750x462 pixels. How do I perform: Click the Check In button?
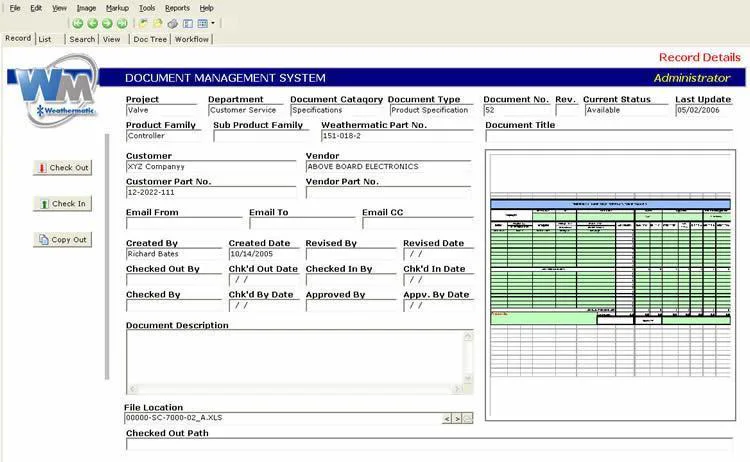(62, 204)
